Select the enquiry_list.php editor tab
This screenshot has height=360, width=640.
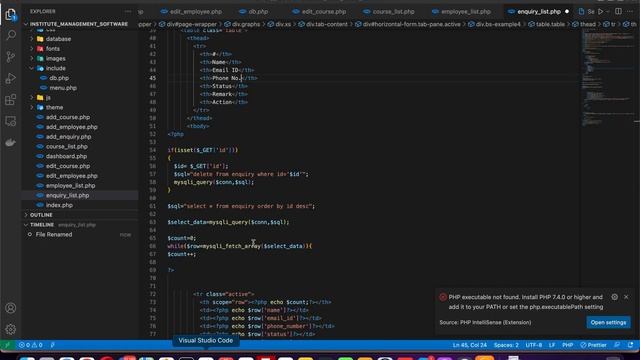(x=539, y=11)
